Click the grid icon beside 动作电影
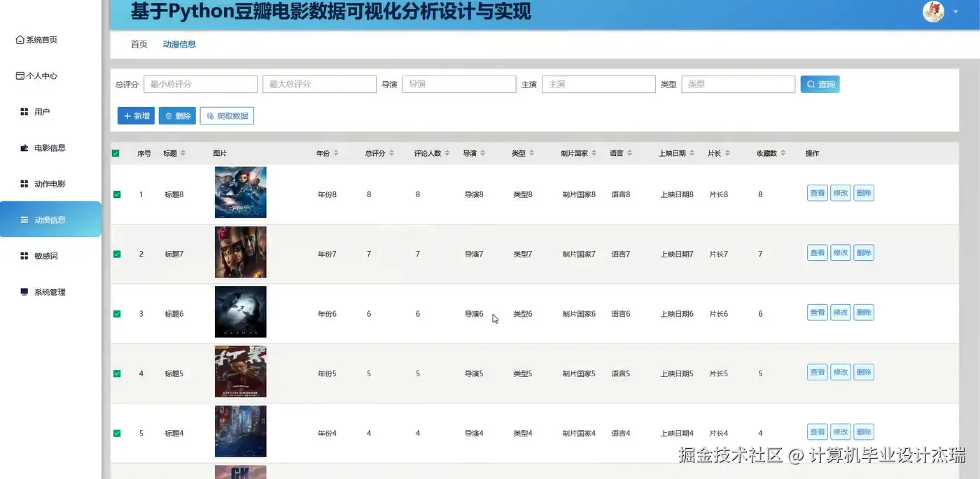This screenshot has height=479, width=980. pyautogui.click(x=24, y=184)
